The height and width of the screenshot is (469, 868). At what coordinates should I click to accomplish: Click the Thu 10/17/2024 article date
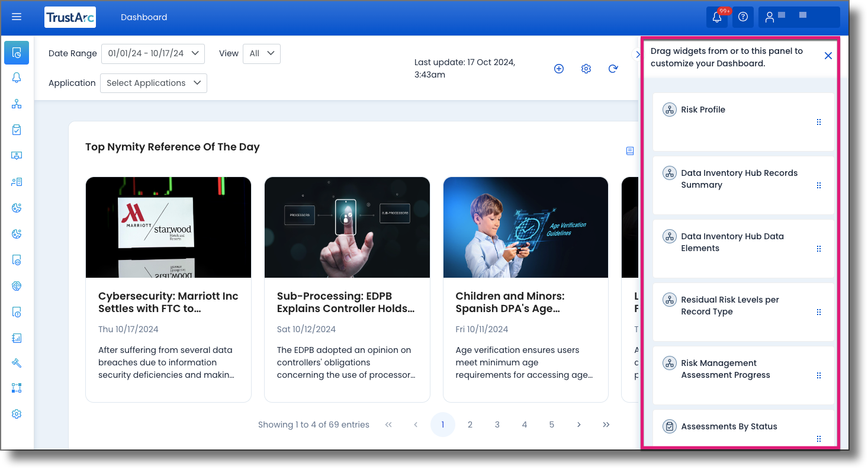click(128, 329)
